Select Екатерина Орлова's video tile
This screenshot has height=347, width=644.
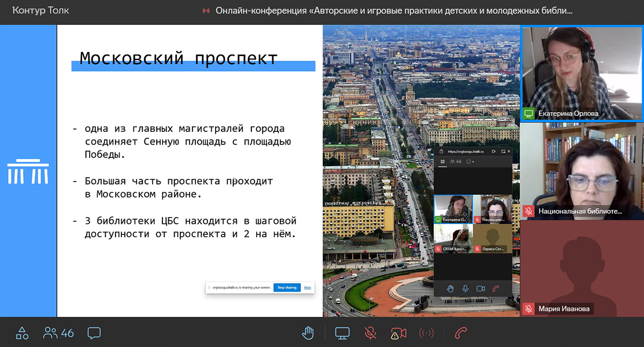[x=582, y=73]
